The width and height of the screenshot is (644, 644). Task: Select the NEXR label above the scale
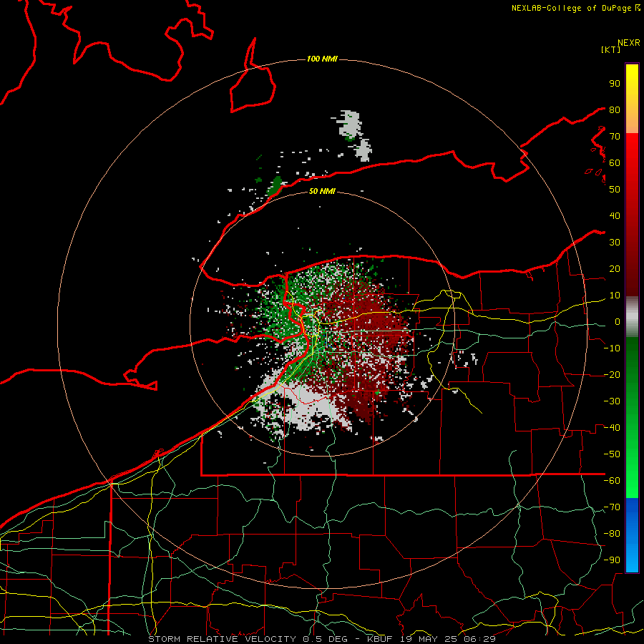click(x=628, y=43)
